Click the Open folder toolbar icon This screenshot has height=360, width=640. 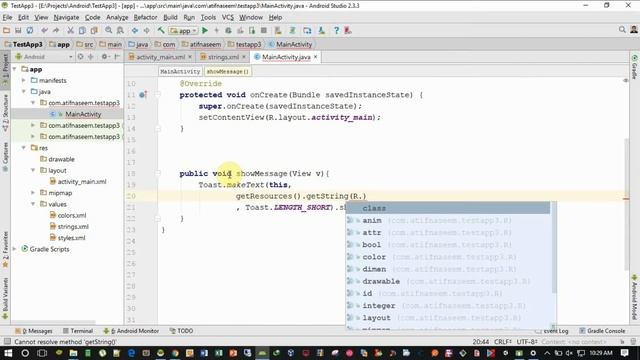[7, 31]
